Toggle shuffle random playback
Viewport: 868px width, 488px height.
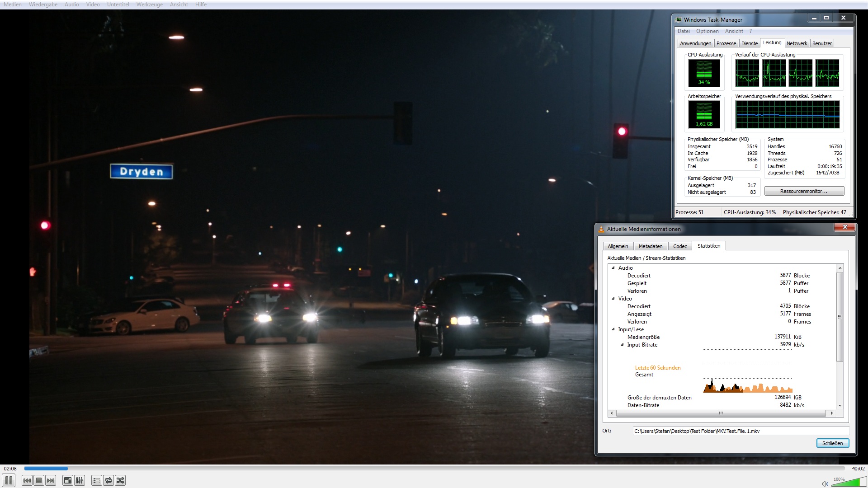point(120,480)
